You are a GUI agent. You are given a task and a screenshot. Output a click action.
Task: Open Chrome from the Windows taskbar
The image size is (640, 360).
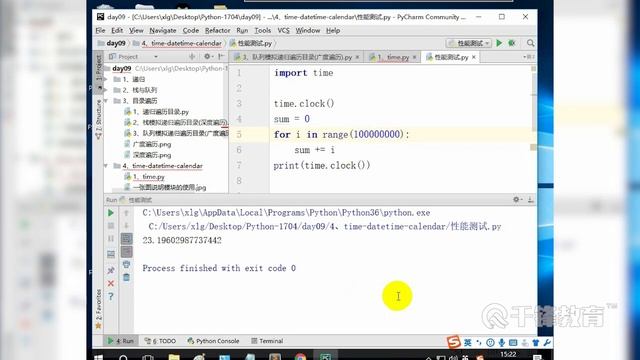coord(300,356)
